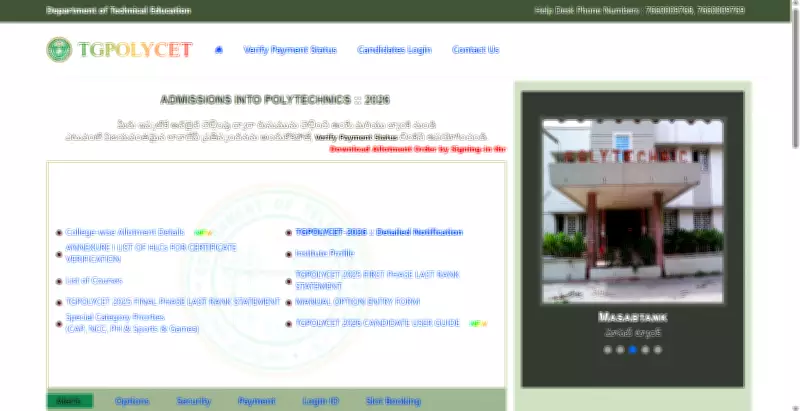The image size is (800, 411).
Task: Open Institute Profile link
Action: (x=324, y=253)
